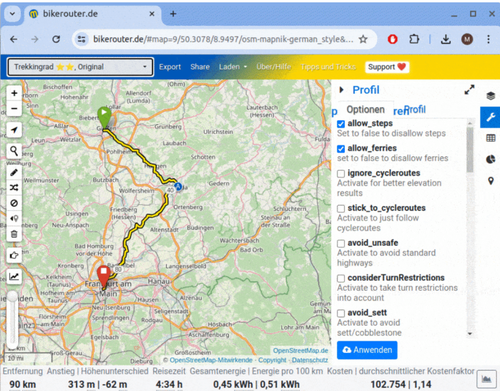
Task: Click the shuffle reverse route icon
Action: pyautogui.click(x=14, y=188)
